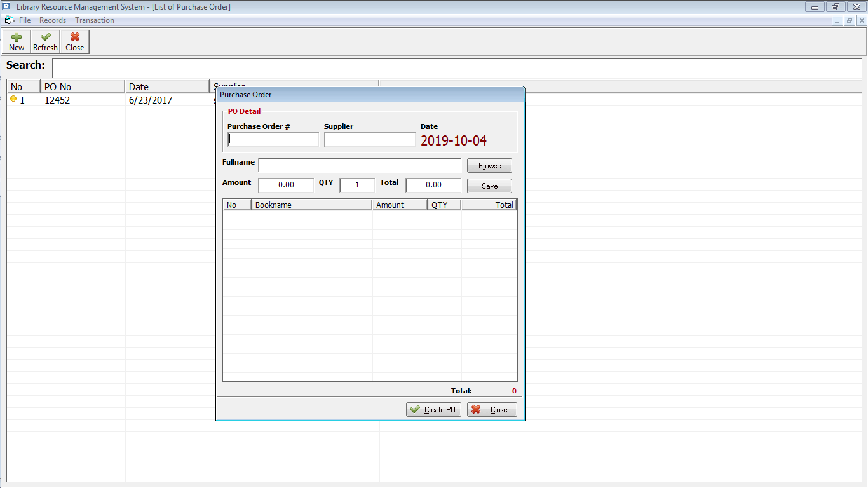Minimize the main application window
This screenshot has height=488, width=868.
pyautogui.click(x=815, y=7)
